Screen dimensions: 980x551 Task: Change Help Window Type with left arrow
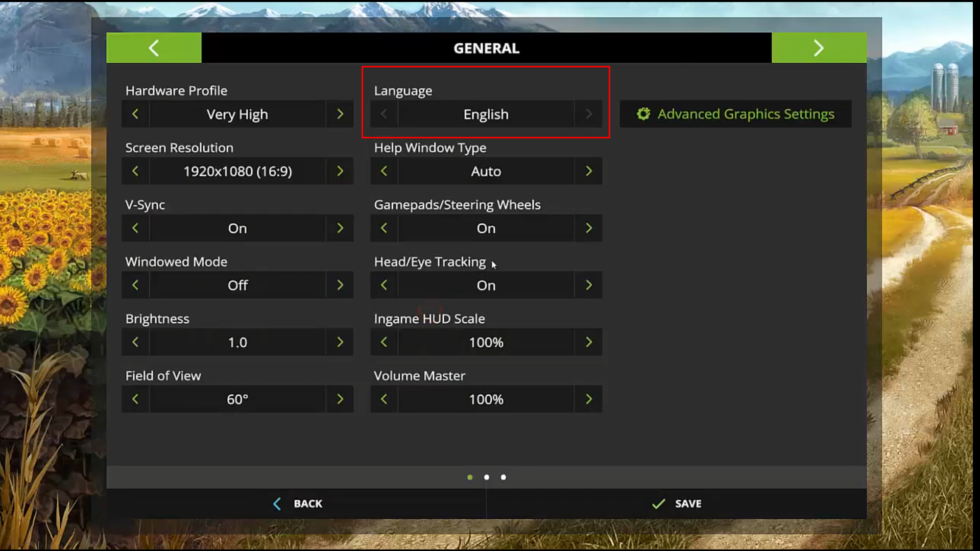pos(384,171)
